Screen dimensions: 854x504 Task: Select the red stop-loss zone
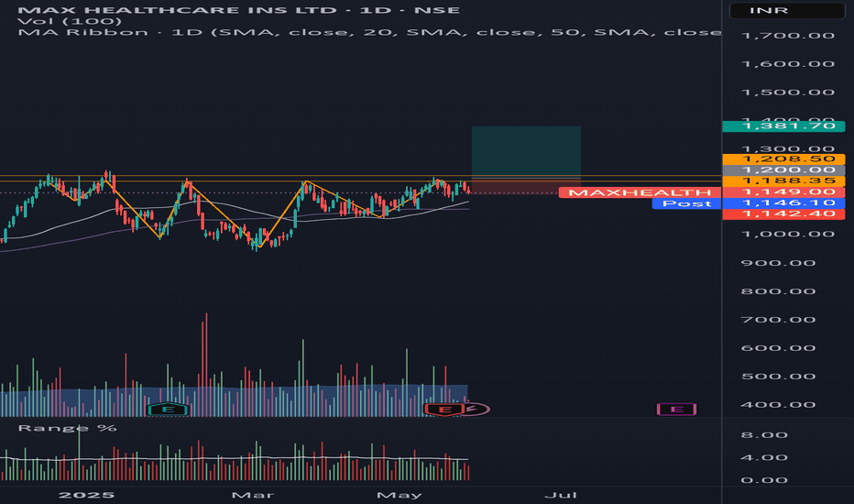pyautogui.click(x=526, y=188)
